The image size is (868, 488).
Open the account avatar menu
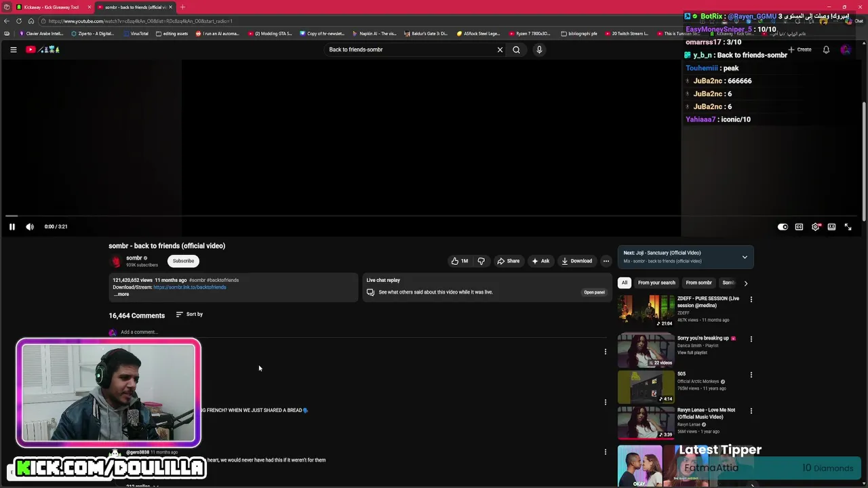click(x=845, y=49)
